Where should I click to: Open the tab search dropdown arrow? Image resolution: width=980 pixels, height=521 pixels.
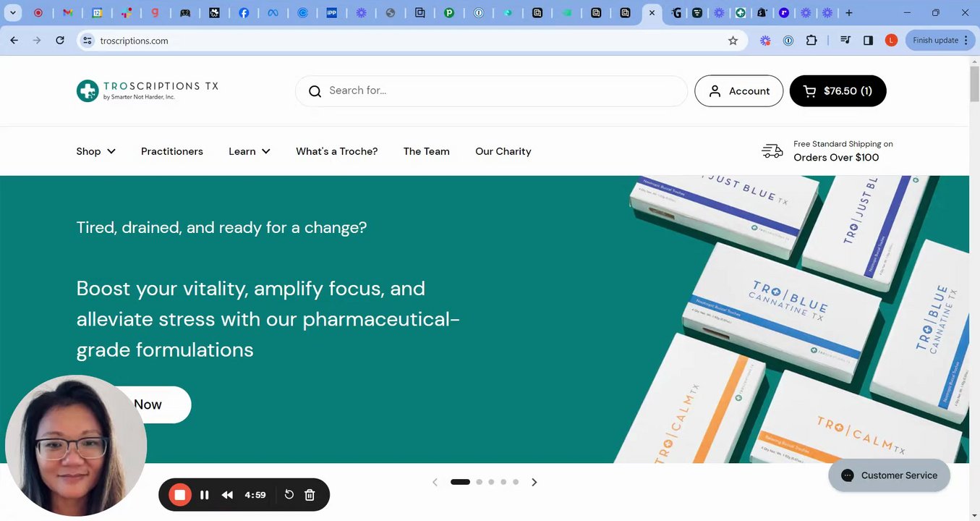pyautogui.click(x=13, y=13)
